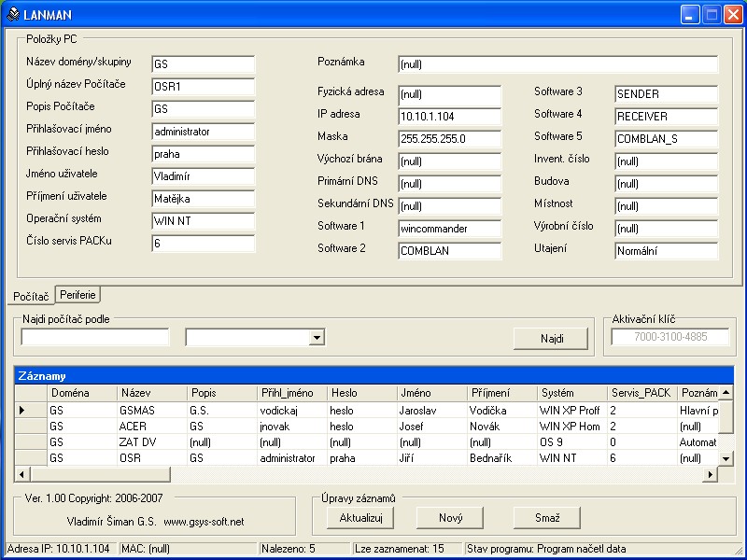Click the LANMAN application icon in title bar

point(11,15)
